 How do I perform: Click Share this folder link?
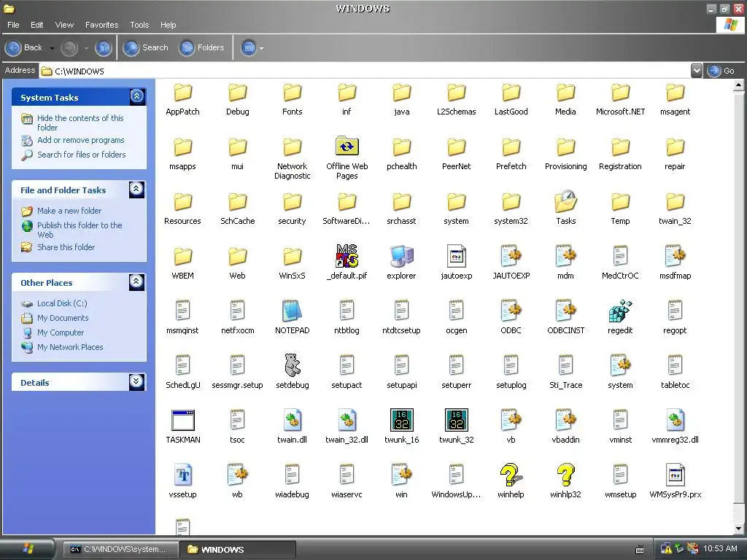(66, 247)
